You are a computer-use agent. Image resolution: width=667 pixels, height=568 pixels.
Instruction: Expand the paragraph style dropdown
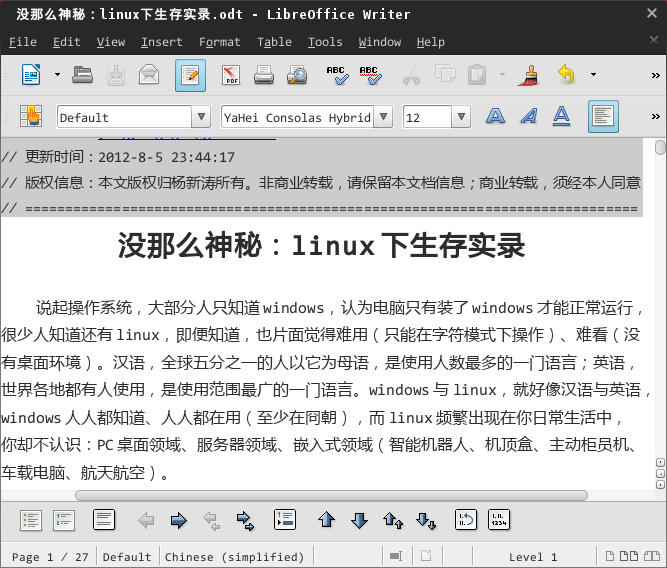coord(201,117)
